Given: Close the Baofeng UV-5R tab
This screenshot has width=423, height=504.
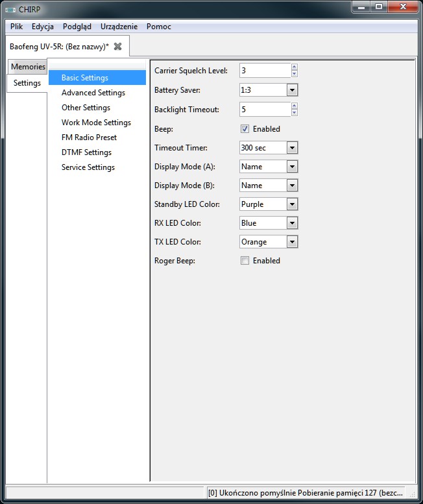Looking at the screenshot, I should 118,47.
